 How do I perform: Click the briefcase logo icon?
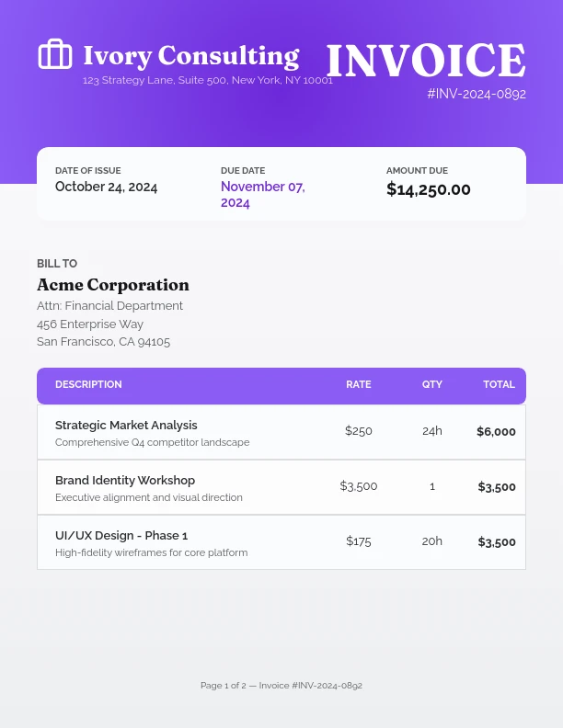54,54
